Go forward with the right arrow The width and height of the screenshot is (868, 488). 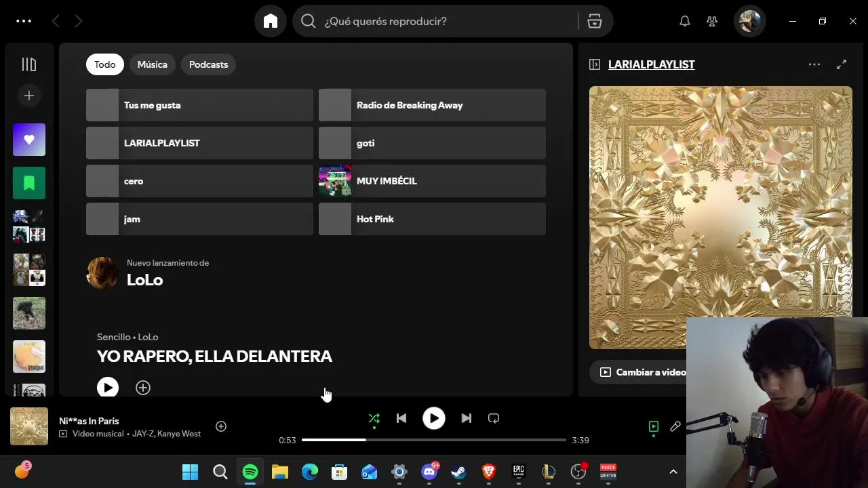click(x=79, y=21)
